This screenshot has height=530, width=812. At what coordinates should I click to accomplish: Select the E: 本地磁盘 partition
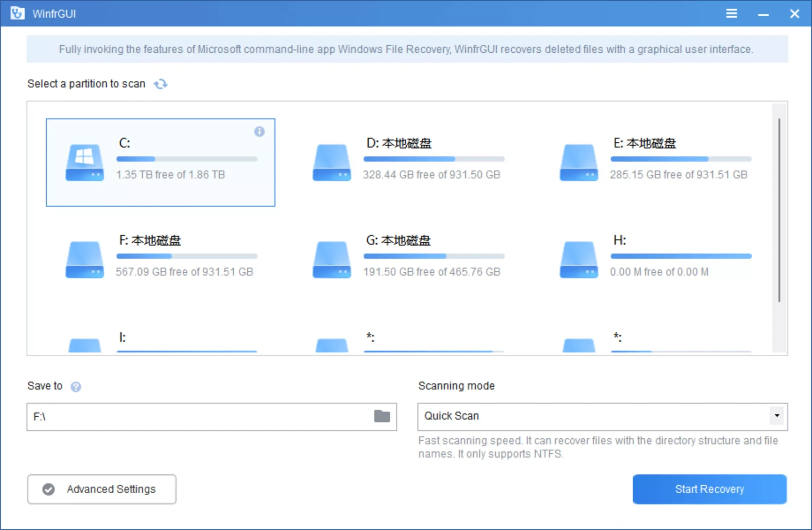(655, 162)
